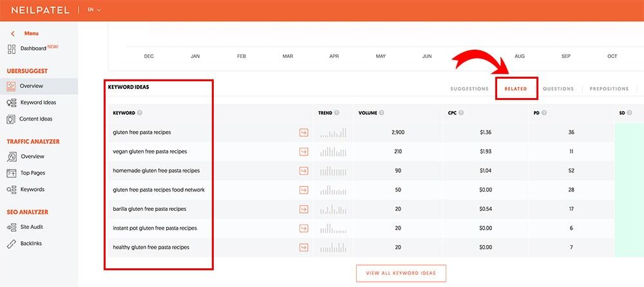This screenshot has height=287, width=644.
Task: Click the help icon next to KEYWORD header
Action: pyautogui.click(x=140, y=113)
